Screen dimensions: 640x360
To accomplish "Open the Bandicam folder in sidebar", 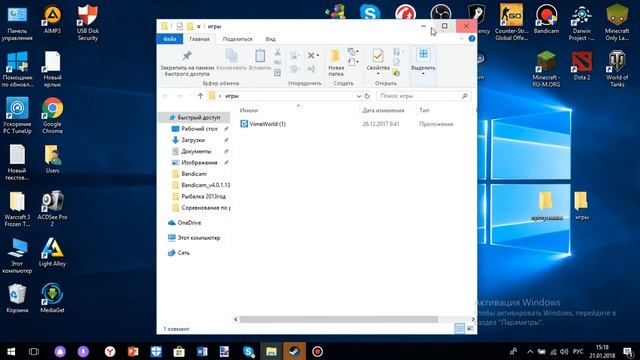I will tap(190, 174).
